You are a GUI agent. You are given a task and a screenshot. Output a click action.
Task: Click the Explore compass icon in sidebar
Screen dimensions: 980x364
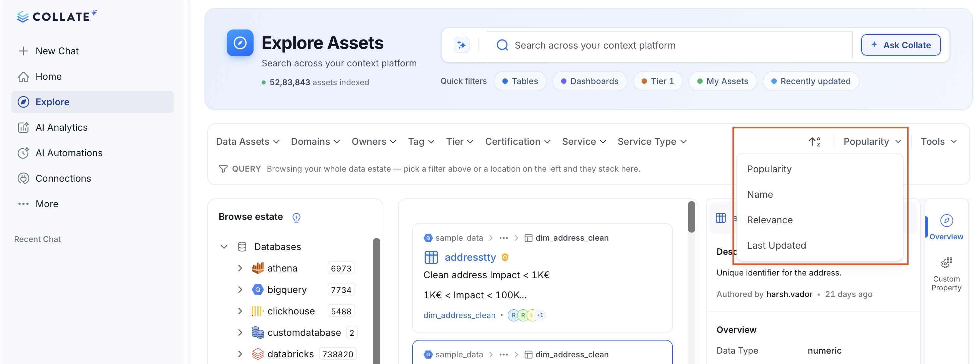coord(23,102)
